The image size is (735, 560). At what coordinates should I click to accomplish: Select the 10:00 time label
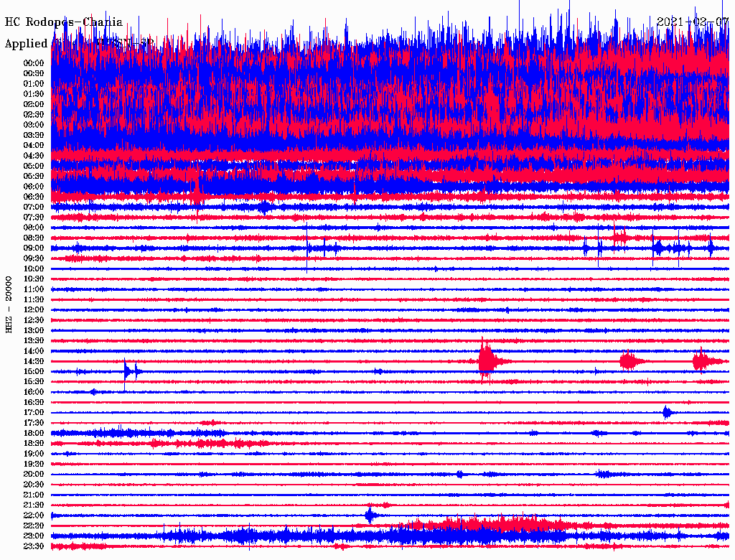tap(33, 269)
